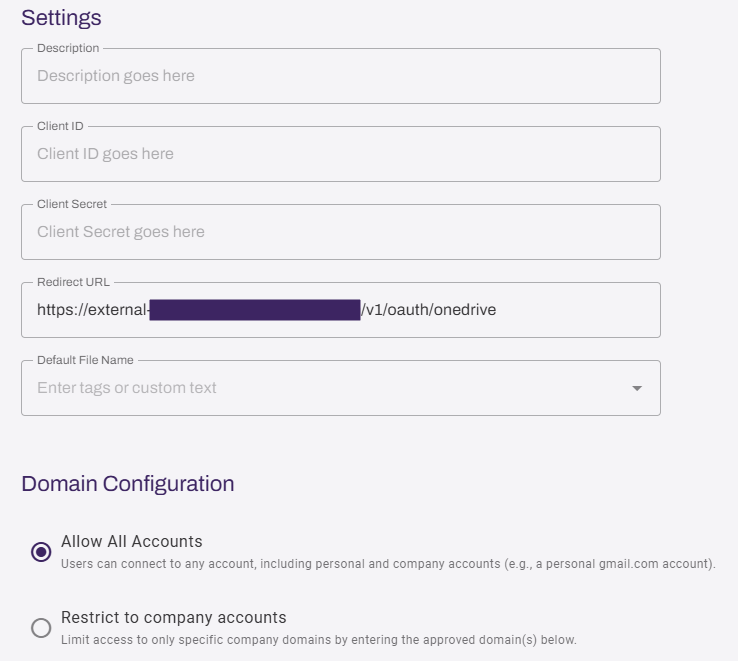
Task: Select the Allow All Accounts radio button
Action: [x=41, y=552]
